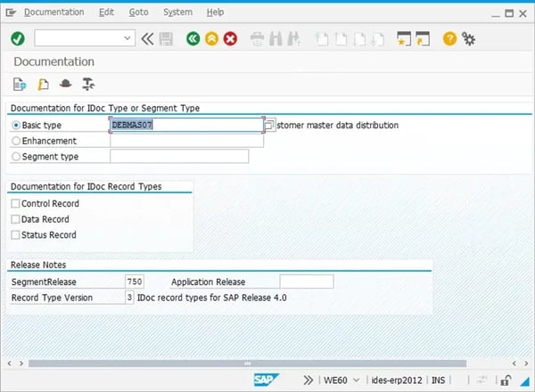
Task: Check the Data Record checkbox
Action: click(x=15, y=219)
